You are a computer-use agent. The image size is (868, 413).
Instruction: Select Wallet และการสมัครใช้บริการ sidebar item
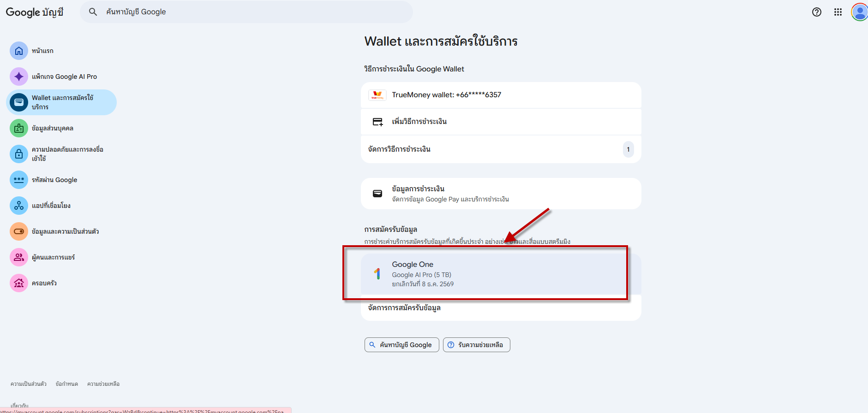[61, 102]
